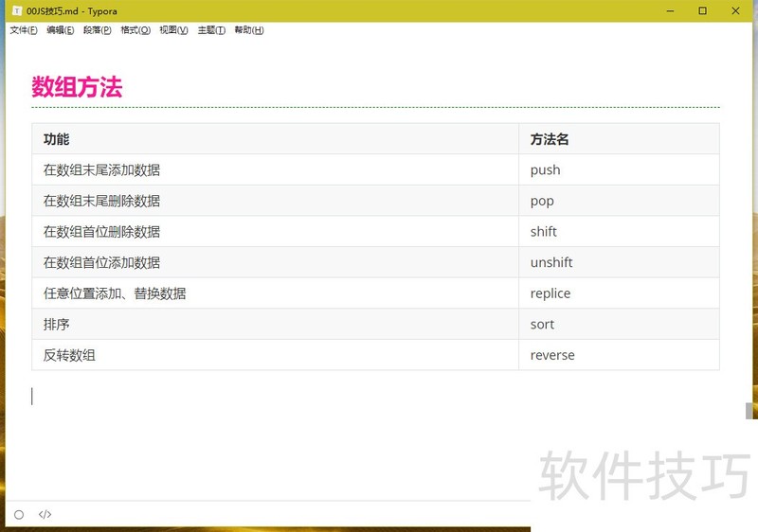The width and height of the screenshot is (758, 532).
Task: Open the 段落 (Paragraph) menu
Action: 97,30
